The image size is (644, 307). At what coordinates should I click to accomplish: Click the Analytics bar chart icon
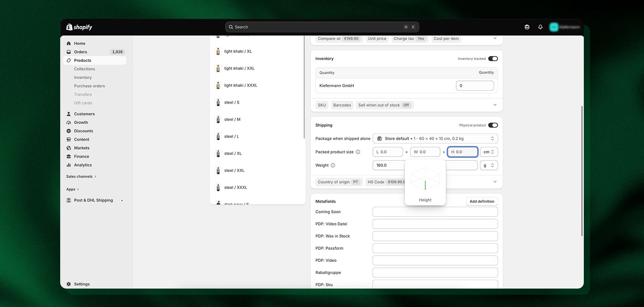pyautogui.click(x=69, y=165)
